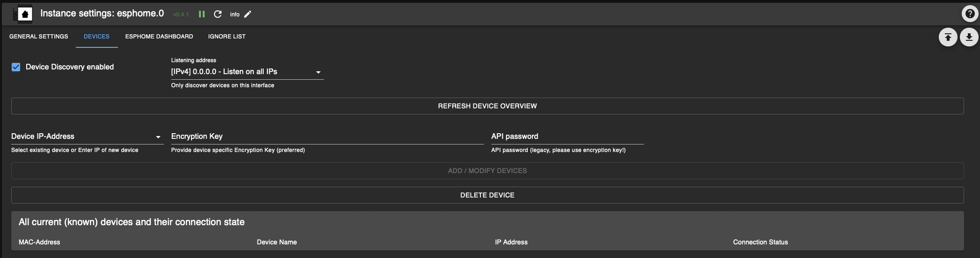The image size is (980, 258).
Task: Pause the esphome.0 instance
Action: 202,14
